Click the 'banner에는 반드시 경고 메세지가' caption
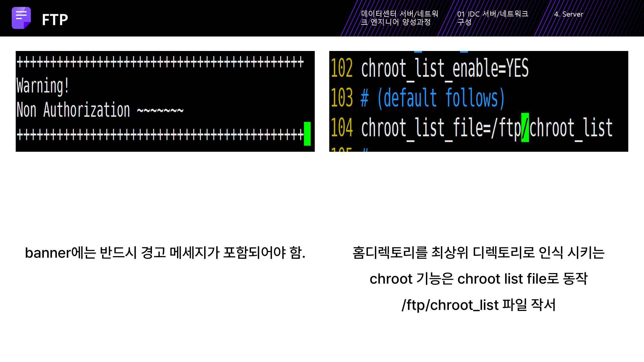Image resolution: width=644 pixels, height=362 pixels. [x=165, y=252]
